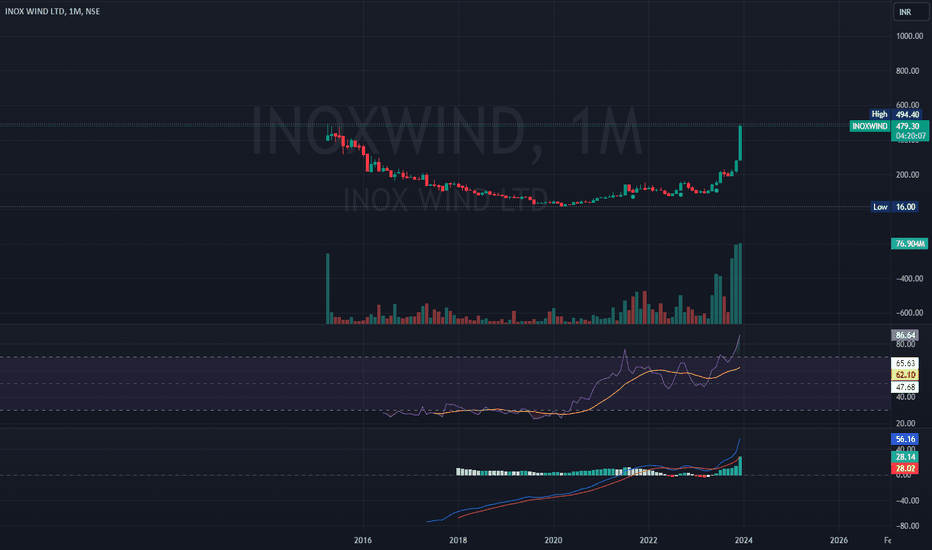Click the 2020 time axis label
Viewport: 932px width, 550px height.
(x=553, y=540)
